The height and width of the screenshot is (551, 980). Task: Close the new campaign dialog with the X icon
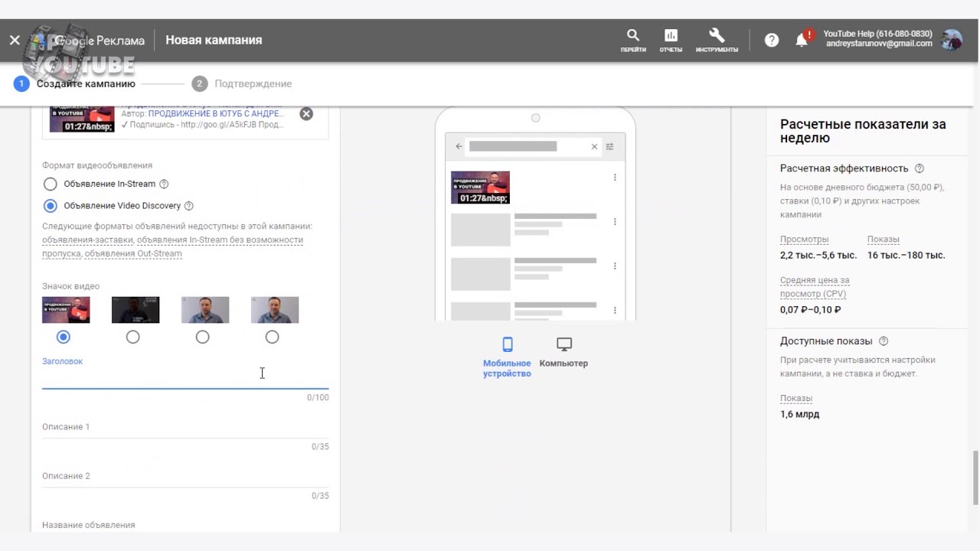point(15,41)
